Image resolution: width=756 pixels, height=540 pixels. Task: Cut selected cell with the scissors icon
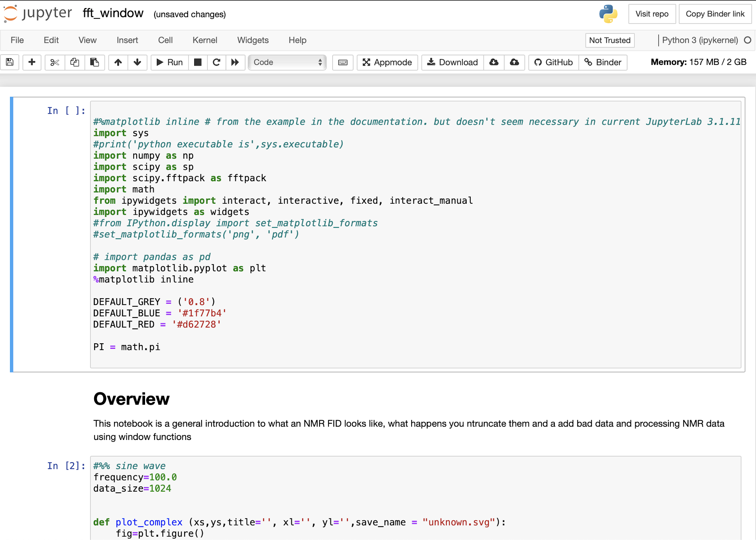[x=55, y=62]
